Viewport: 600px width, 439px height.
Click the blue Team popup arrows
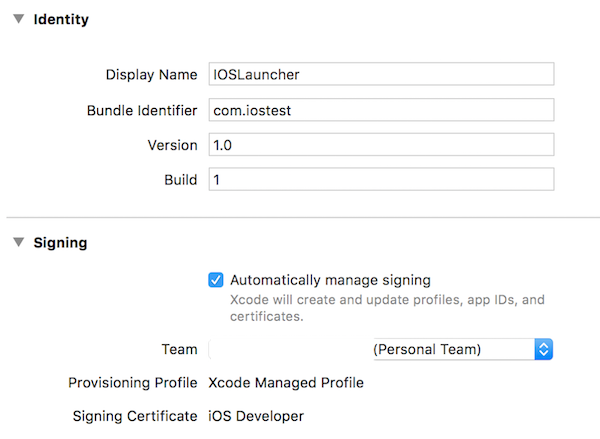(544, 349)
